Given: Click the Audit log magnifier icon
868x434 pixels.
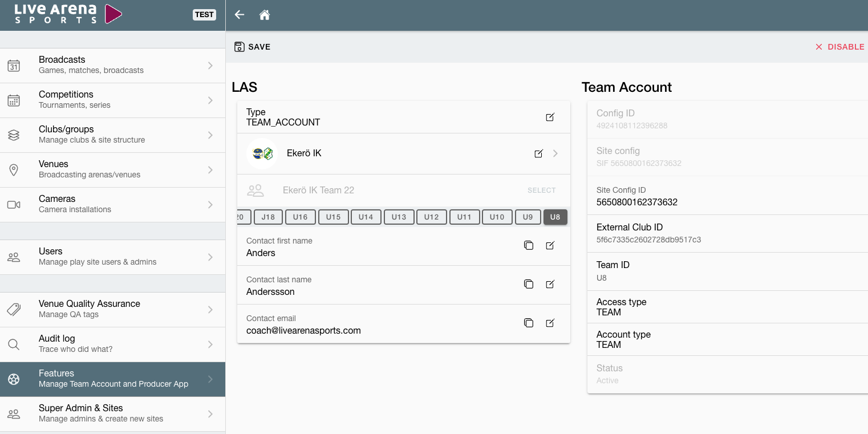Looking at the screenshot, I should tap(14, 344).
